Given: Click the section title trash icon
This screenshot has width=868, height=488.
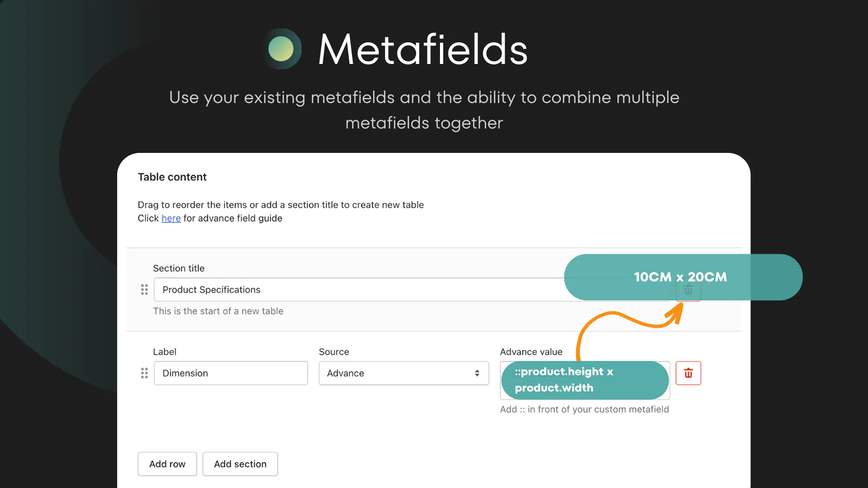Looking at the screenshot, I should [688, 291].
